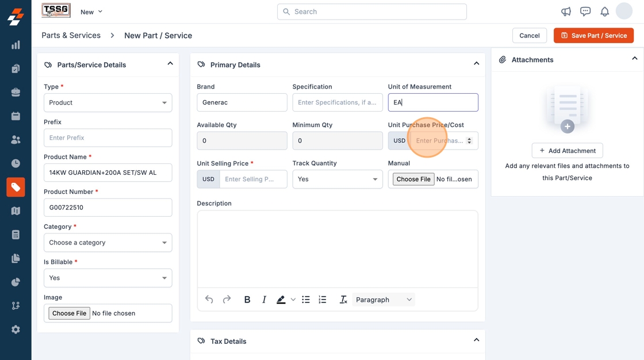The width and height of the screenshot is (644, 360).
Task: Collapse the Primary Details section
Action: pyautogui.click(x=476, y=64)
